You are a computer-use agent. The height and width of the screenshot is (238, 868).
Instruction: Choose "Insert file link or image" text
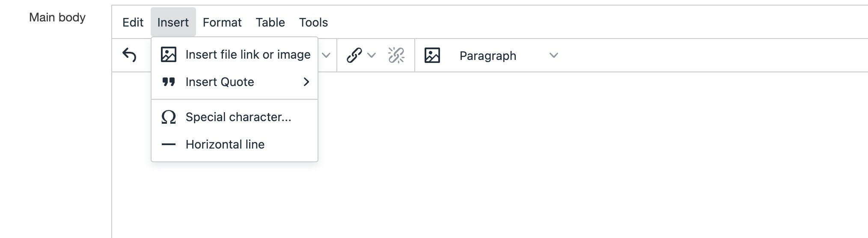[x=248, y=54]
